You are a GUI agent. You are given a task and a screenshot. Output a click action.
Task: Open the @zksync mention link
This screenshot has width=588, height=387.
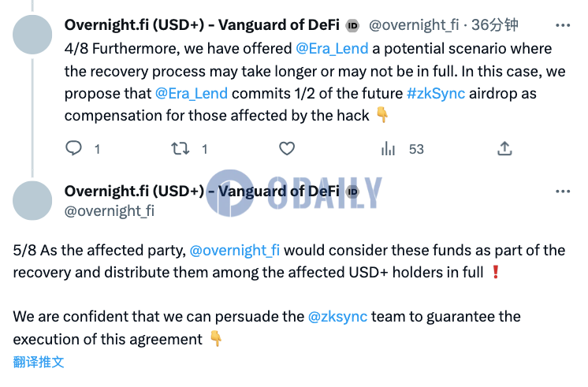pos(337,317)
